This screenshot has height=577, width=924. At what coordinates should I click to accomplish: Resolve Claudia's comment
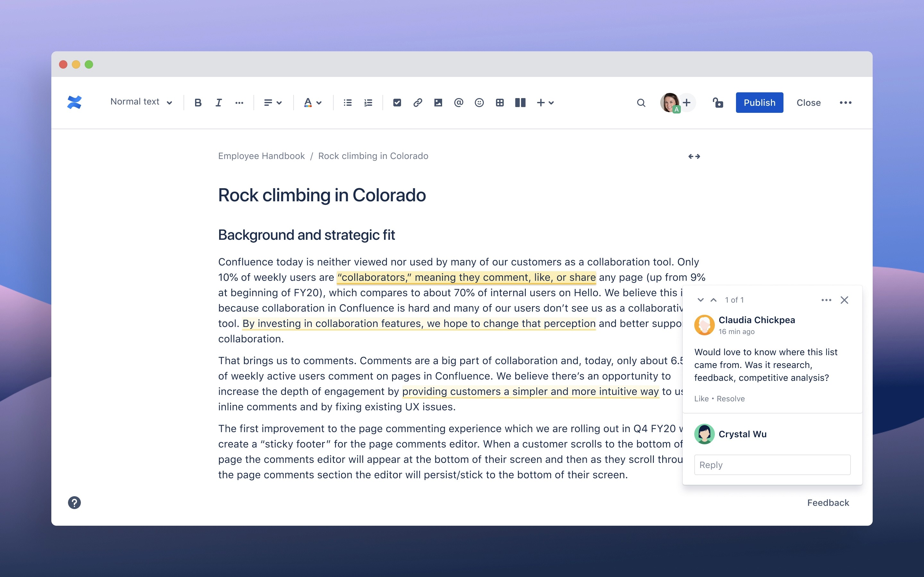click(731, 398)
